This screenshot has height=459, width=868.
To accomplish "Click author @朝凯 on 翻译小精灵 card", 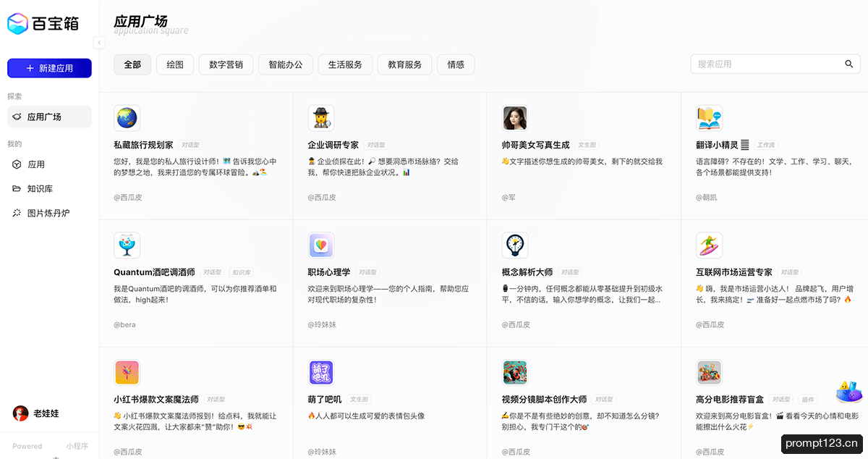I will [x=707, y=197].
